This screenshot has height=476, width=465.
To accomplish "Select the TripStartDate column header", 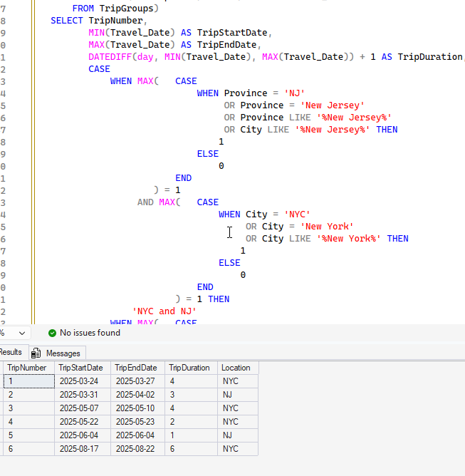I will [x=82, y=368].
